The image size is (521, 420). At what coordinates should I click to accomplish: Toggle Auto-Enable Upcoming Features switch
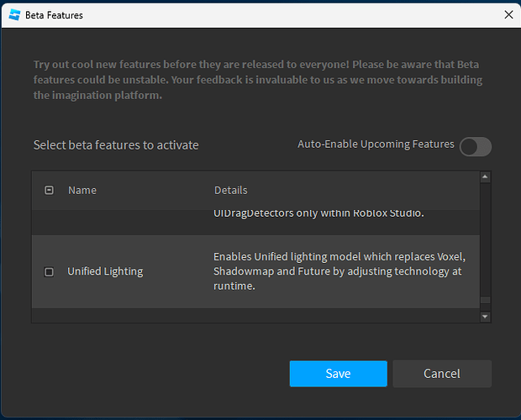coord(476,146)
